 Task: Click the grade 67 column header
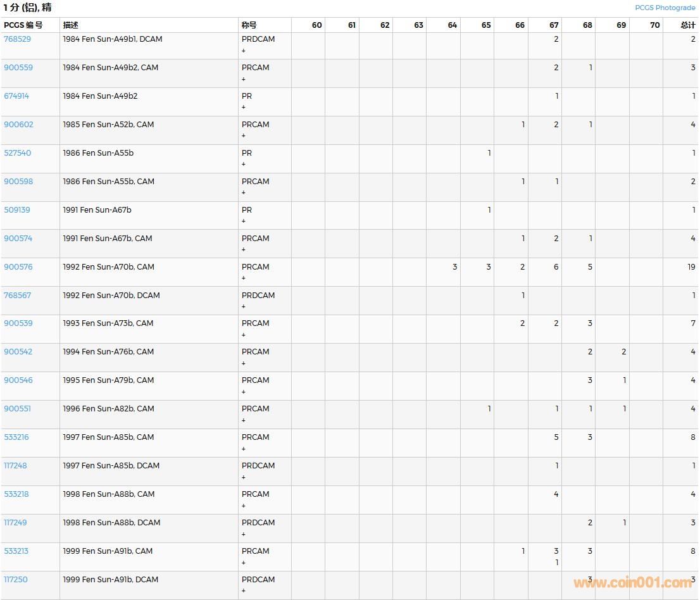pos(554,25)
